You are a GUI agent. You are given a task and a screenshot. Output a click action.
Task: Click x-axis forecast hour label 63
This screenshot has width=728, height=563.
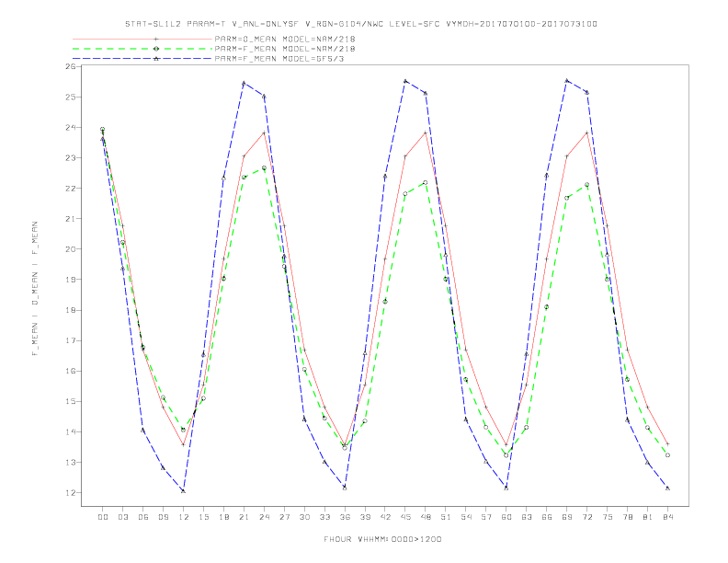tap(527, 517)
